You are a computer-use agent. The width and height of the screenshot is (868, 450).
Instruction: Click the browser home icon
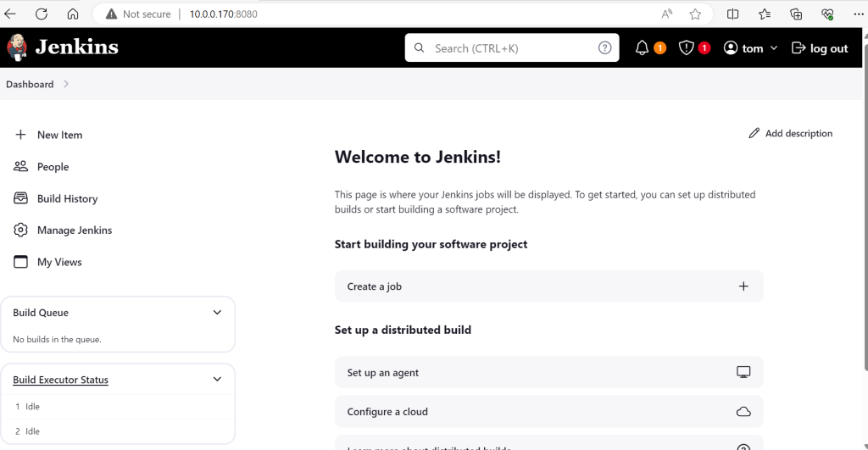point(73,14)
